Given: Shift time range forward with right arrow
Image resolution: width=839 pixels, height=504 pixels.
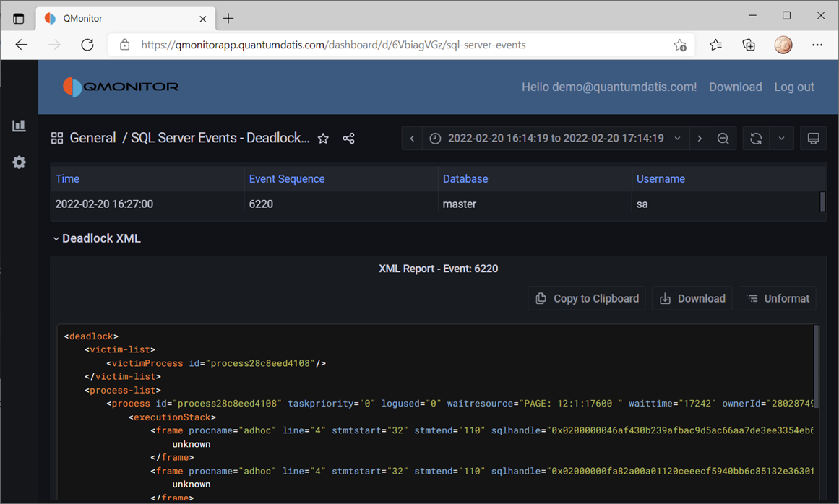Looking at the screenshot, I should tap(699, 139).
